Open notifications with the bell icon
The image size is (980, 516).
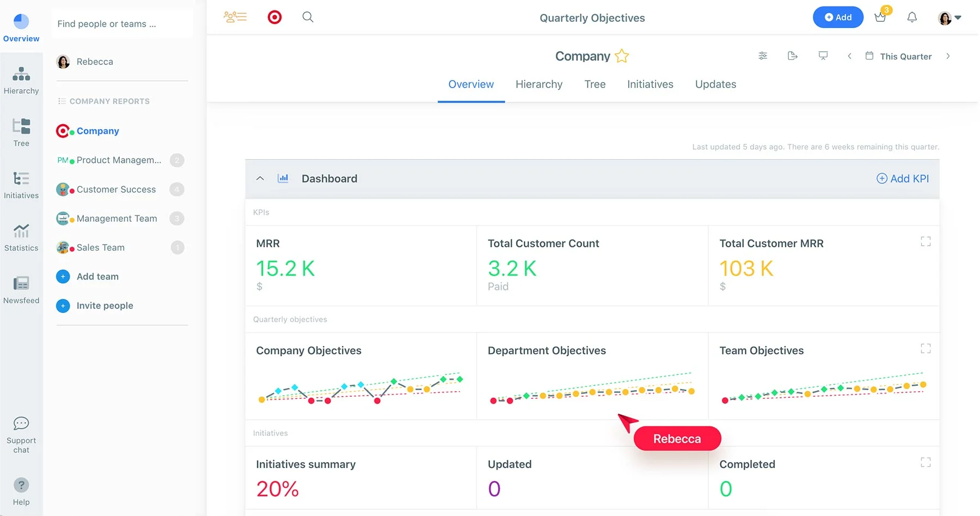(x=912, y=17)
